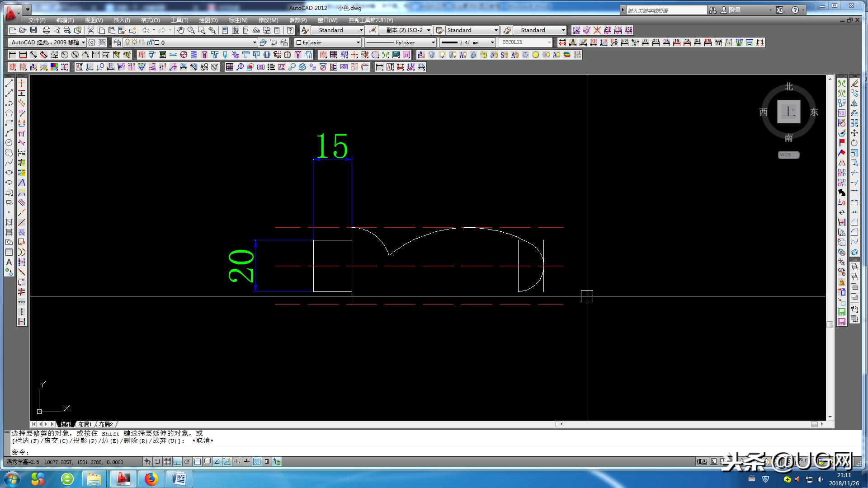The width and height of the screenshot is (868, 488).
Task: Toggle Object Snap in status bar
Action: click(197, 461)
